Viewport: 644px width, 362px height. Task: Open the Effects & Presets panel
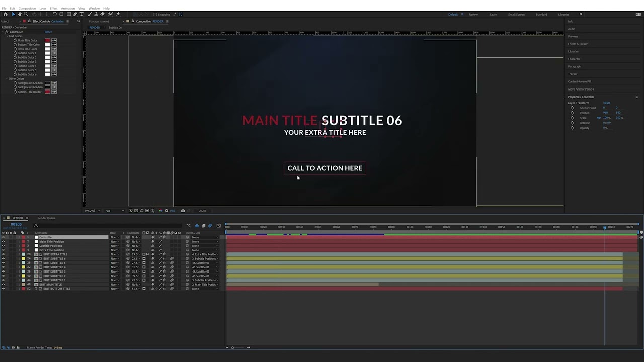click(578, 44)
